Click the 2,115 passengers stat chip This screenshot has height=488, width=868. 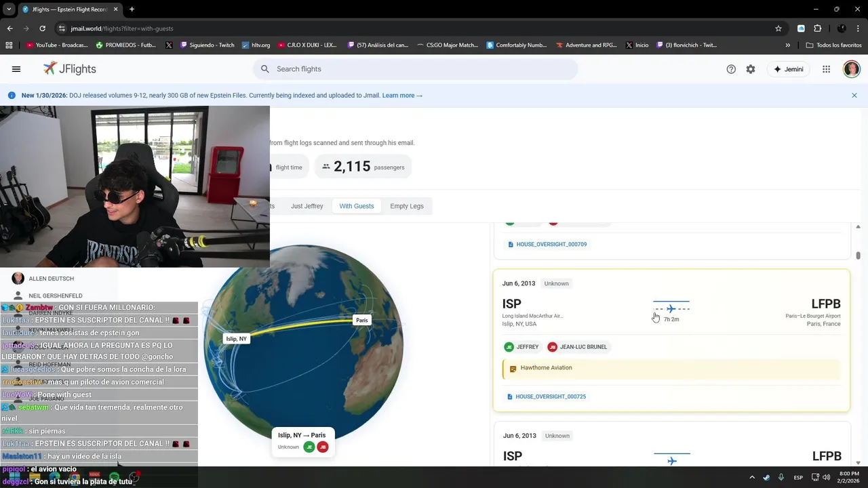(x=363, y=167)
